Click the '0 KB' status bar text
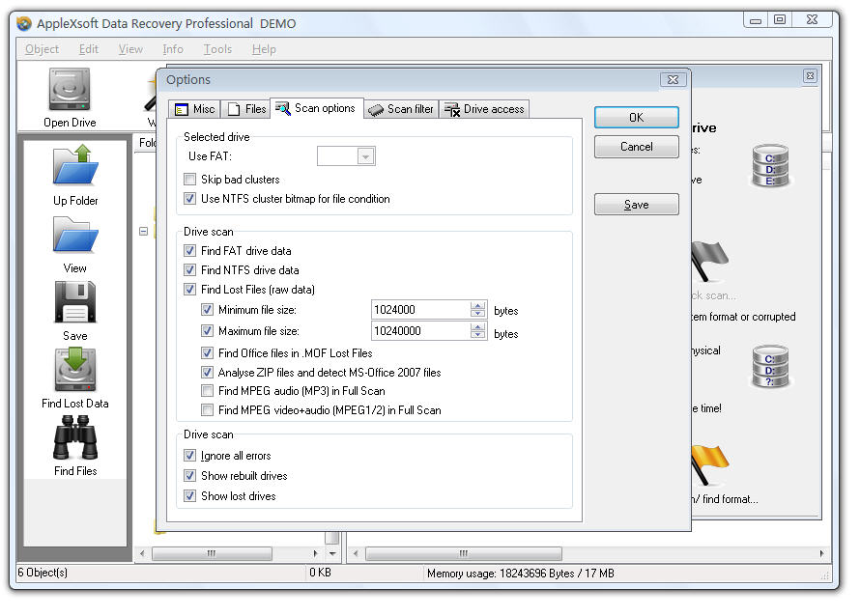860x616 pixels. tap(320, 573)
